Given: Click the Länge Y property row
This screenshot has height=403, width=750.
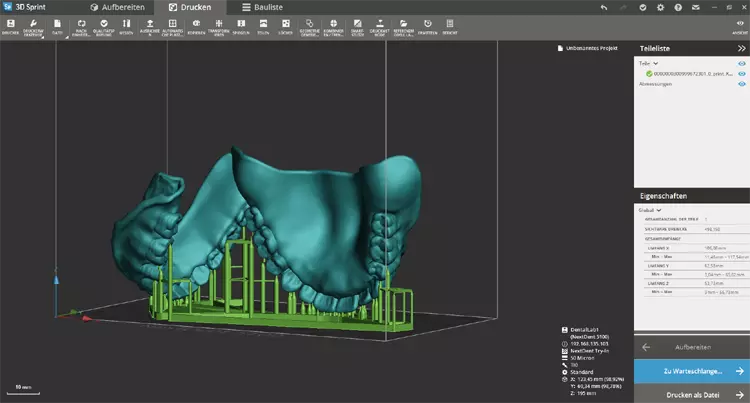Looking at the screenshot, I should (x=696, y=266).
